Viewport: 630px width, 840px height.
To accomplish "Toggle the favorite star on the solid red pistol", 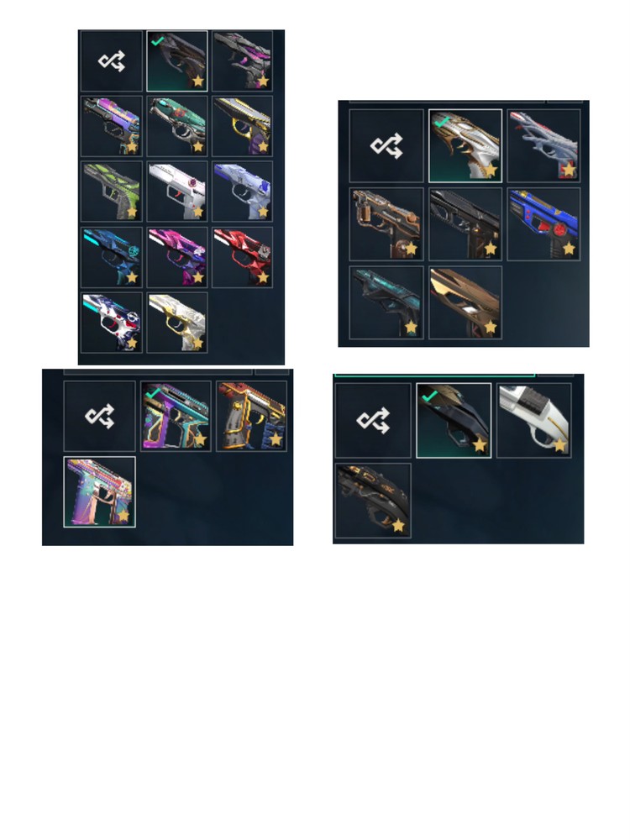I will pyautogui.click(x=263, y=277).
